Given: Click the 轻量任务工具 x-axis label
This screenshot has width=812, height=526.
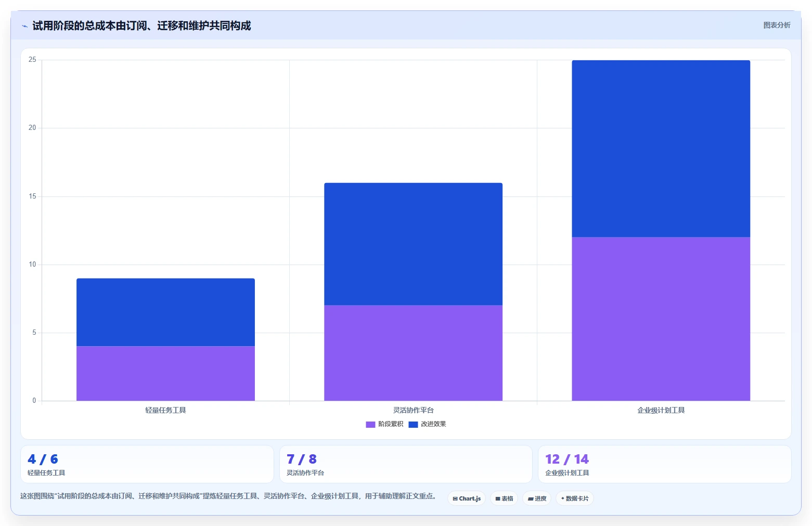Looking at the screenshot, I should (165, 410).
